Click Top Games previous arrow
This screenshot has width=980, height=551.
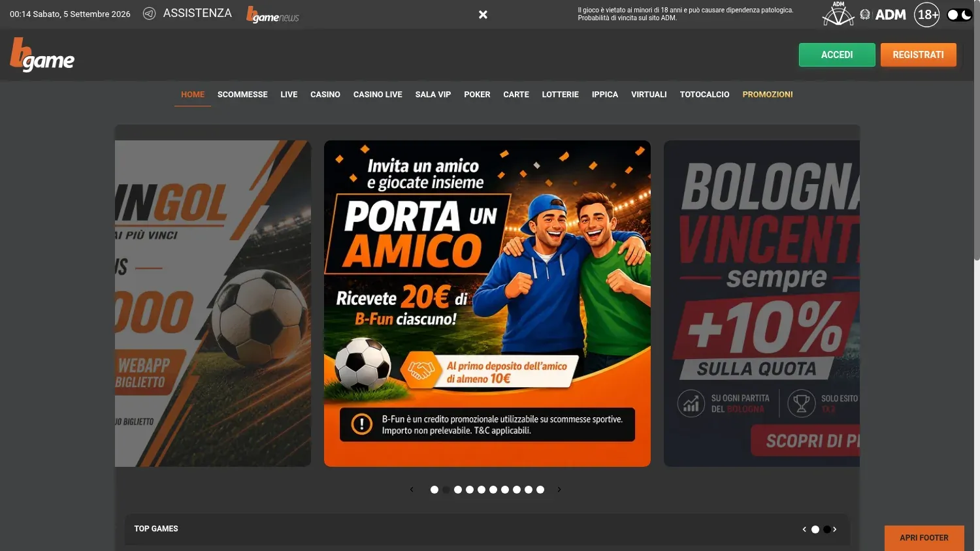point(804,529)
